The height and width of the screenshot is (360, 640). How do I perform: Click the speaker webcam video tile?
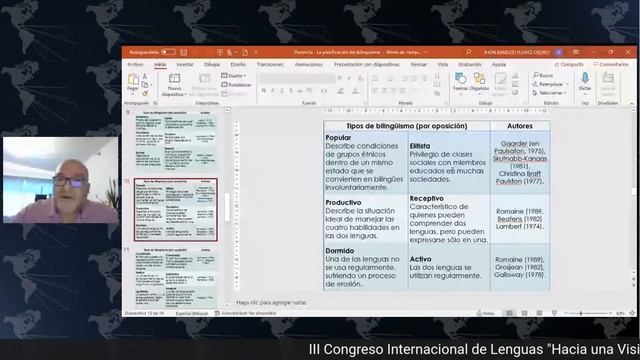click(x=60, y=180)
